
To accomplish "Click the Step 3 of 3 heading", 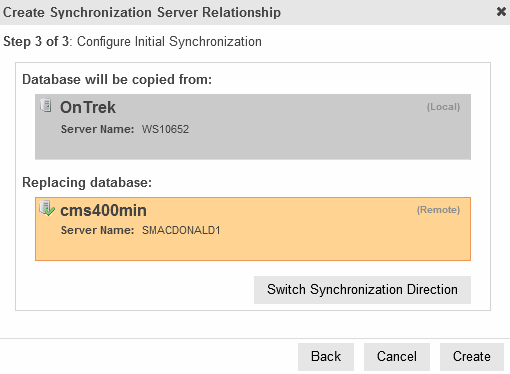I will (x=132, y=42).
